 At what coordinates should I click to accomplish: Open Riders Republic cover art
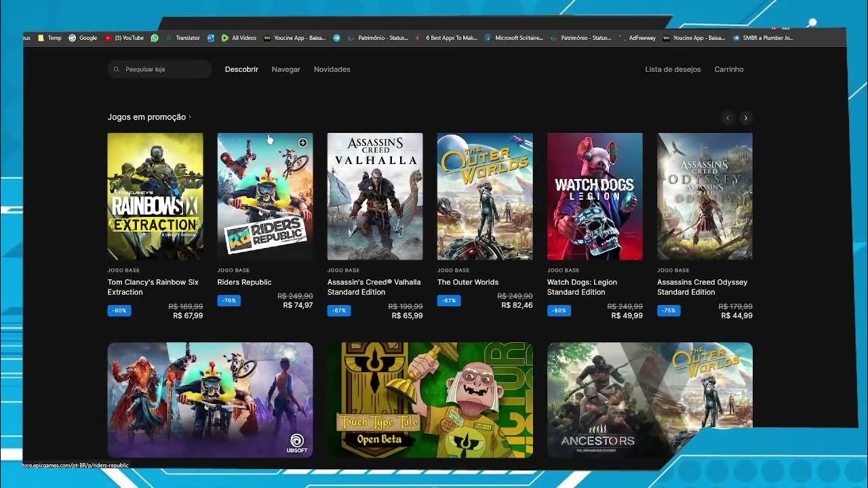tap(265, 197)
